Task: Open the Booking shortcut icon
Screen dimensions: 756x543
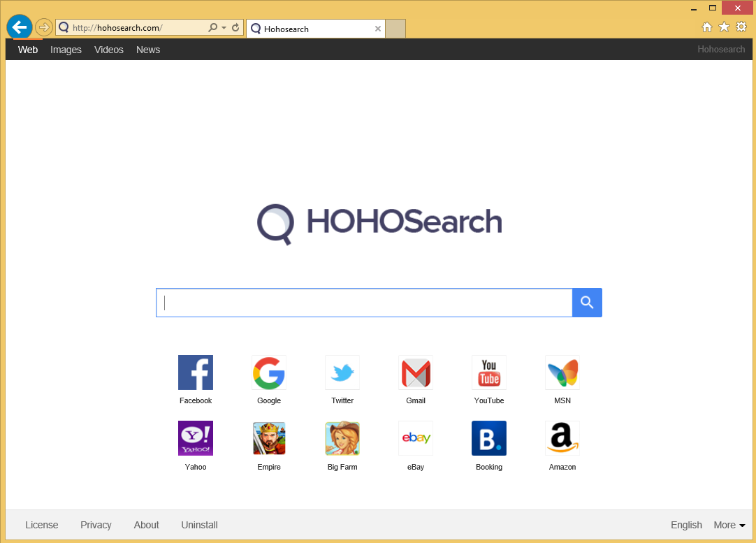Action: 489,438
